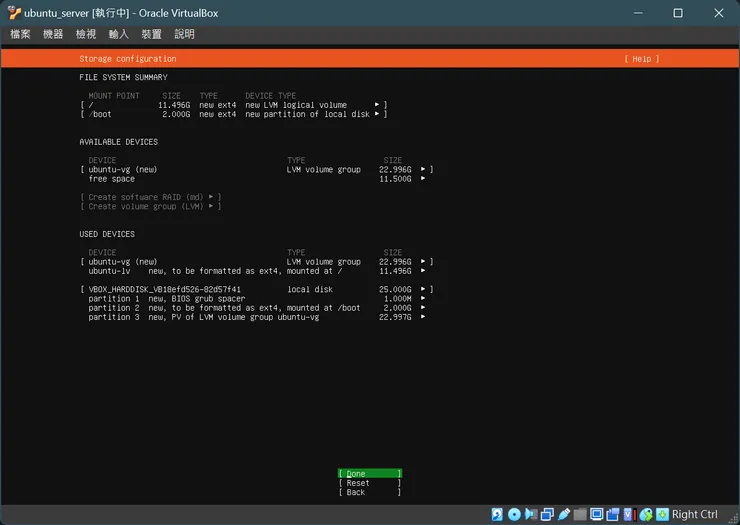
Task: Click the grey shared folders status icon
Action: (x=581, y=514)
